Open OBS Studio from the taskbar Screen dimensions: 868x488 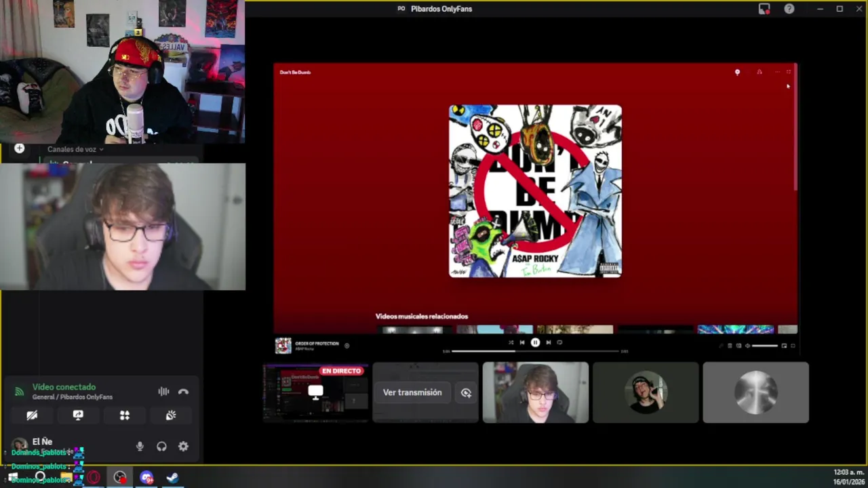click(x=119, y=477)
